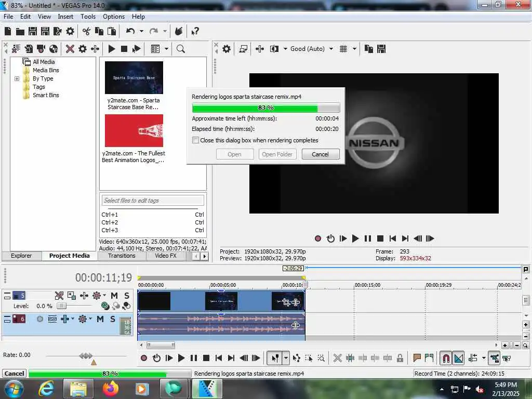The image size is (532, 399).
Task: Open the Good (Auto) preview quality dropdown
Action: click(331, 49)
